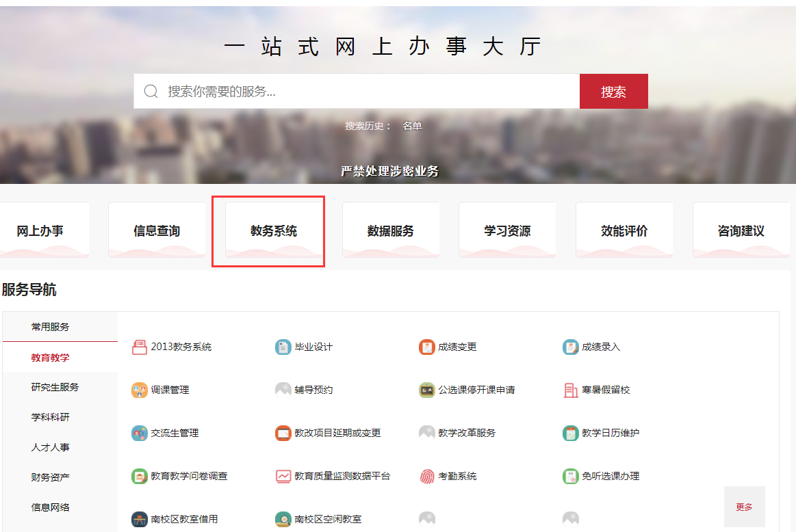Click the magnifier icon in search box
Image resolution: width=796 pixels, height=532 pixels.
click(x=151, y=92)
